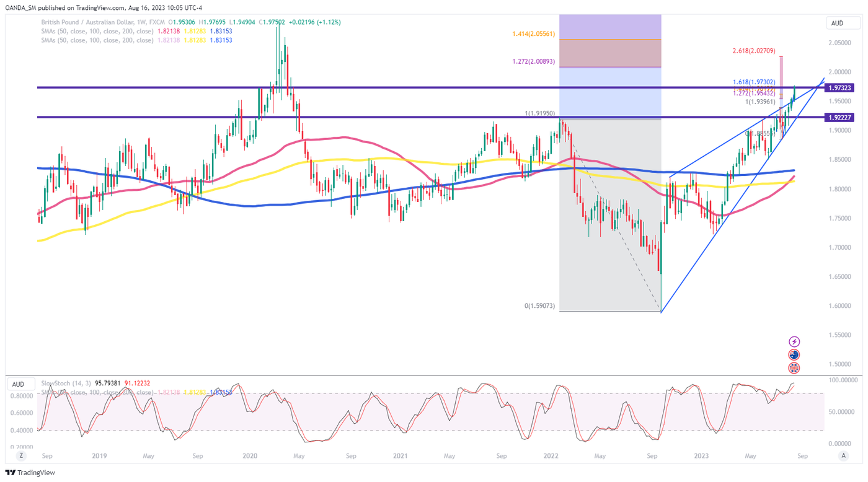Image resolution: width=868 pixels, height=482 pixels.
Task: Select the 1.414(2.05561) Fibonacci label
Action: point(533,33)
